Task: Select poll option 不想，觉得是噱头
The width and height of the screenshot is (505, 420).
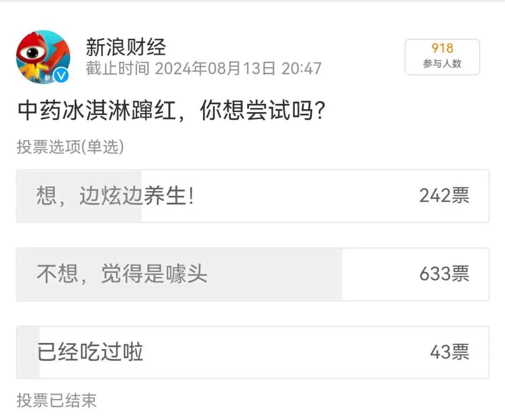Action: 253,274
